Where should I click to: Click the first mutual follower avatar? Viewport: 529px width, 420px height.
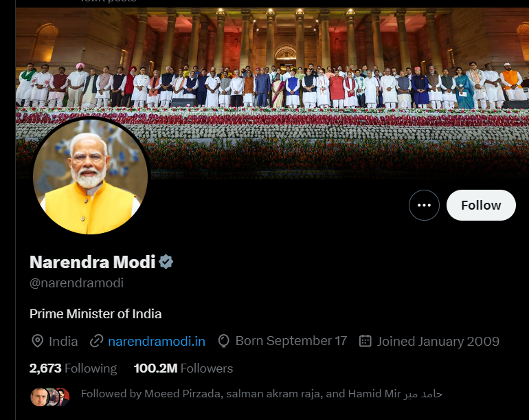38,397
